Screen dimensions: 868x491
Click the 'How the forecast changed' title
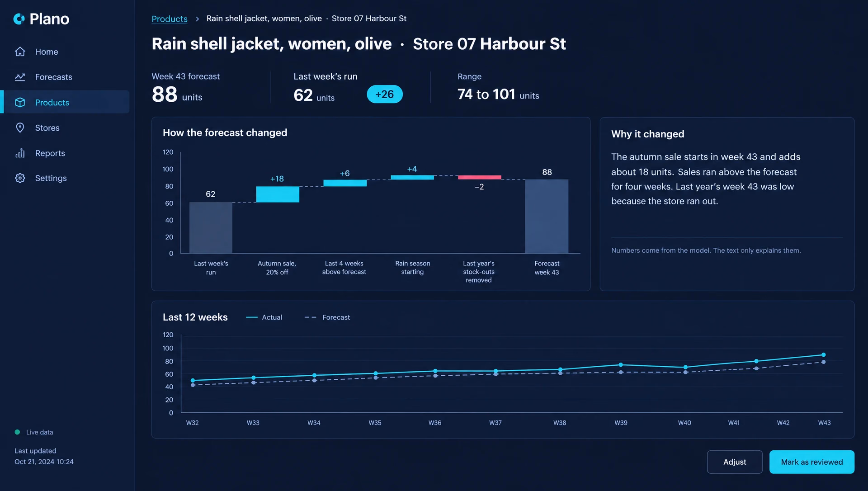click(225, 132)
